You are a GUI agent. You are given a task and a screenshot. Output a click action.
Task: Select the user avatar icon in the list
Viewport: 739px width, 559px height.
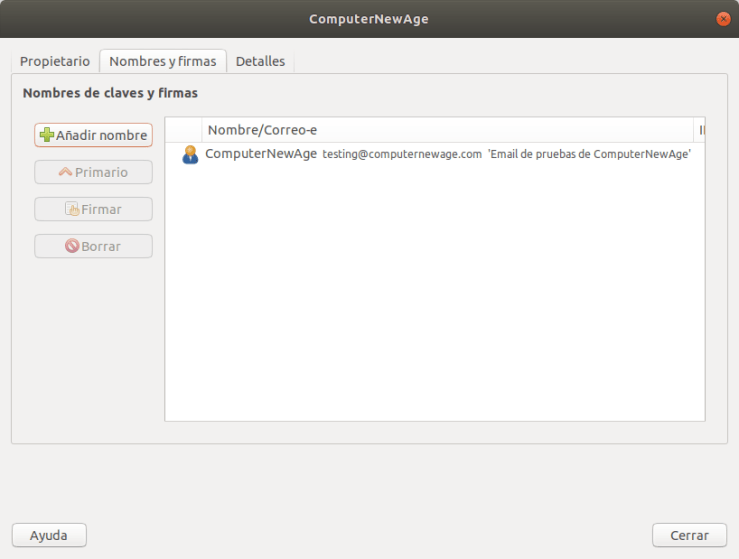[x=190, y=154]
